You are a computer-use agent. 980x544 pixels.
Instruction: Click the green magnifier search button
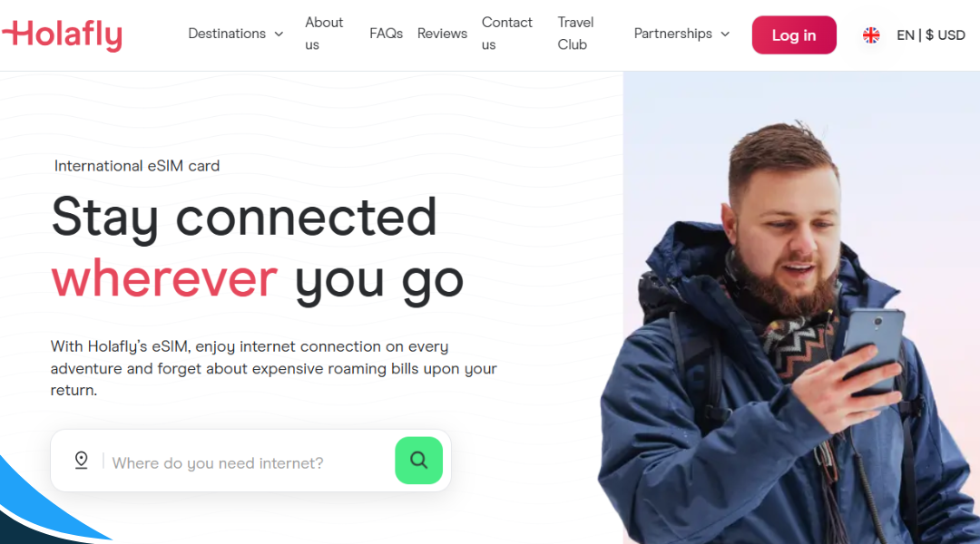point(418,461)
